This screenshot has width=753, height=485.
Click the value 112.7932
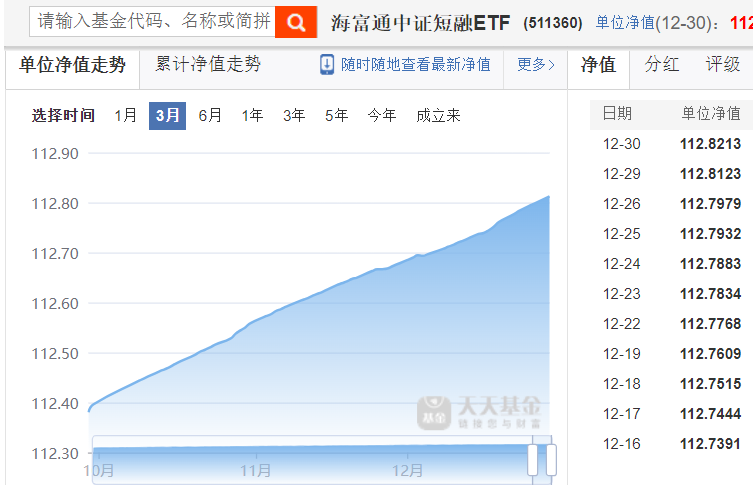[x=711, y=234]
